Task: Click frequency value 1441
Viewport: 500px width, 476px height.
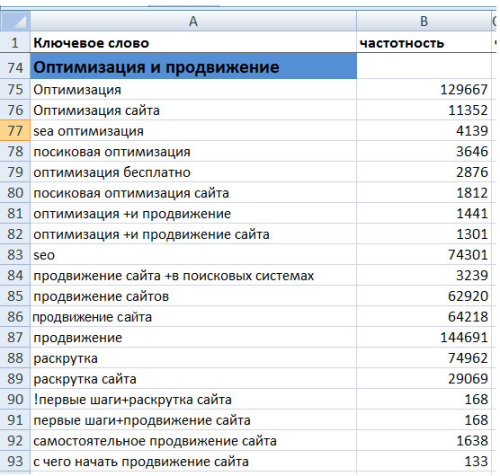Action: [x=472, y=213]
